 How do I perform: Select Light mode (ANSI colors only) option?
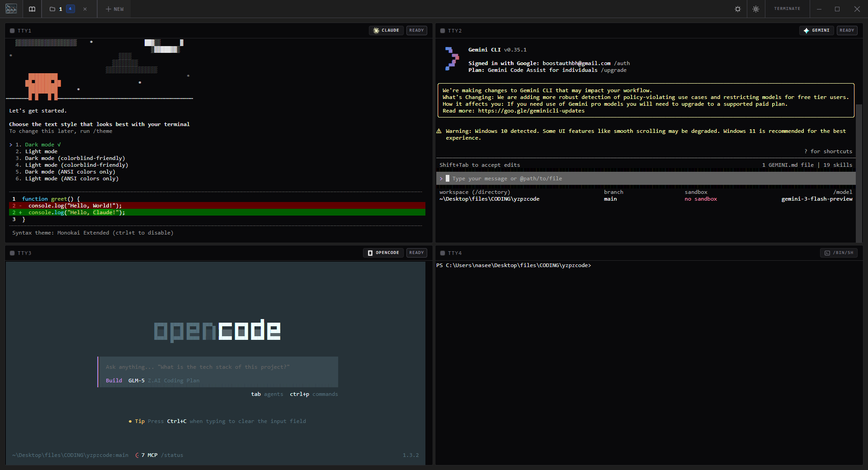pos(67,179)
